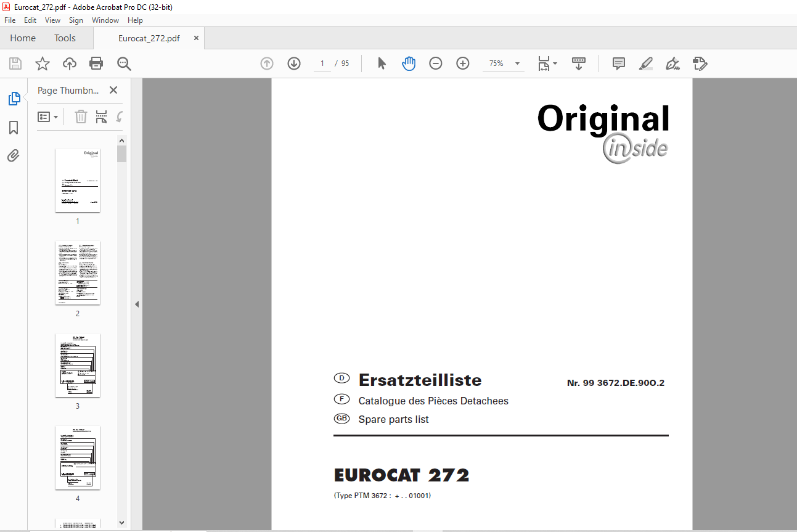Open the Help menu
The image size is (797, 532).
pos(135,20)
